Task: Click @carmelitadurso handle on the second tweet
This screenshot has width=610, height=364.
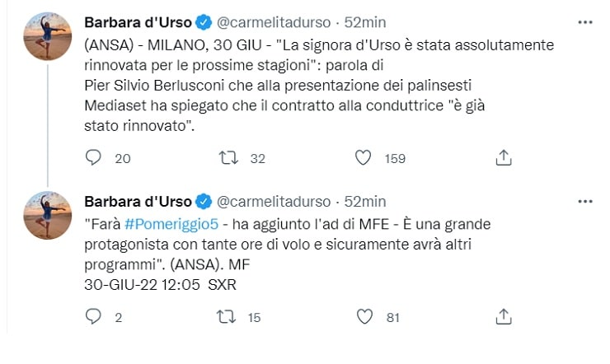Action: 274,202
